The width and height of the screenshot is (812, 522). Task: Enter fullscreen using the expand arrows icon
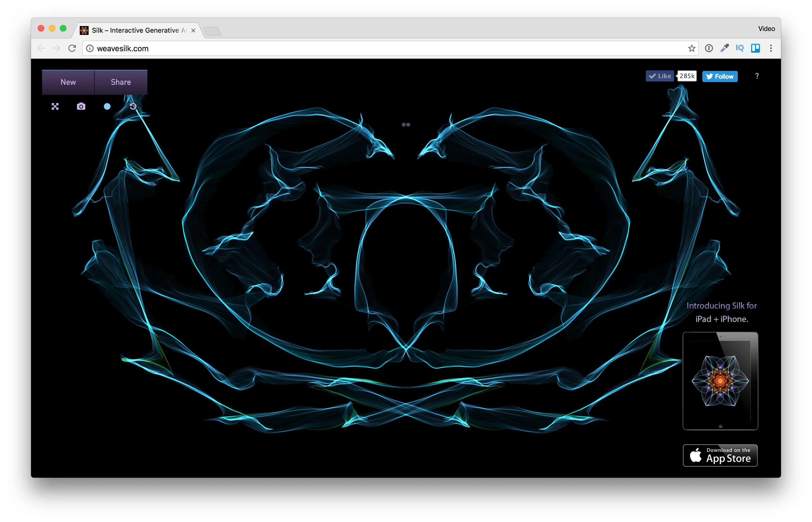click(x=55, y=106)
